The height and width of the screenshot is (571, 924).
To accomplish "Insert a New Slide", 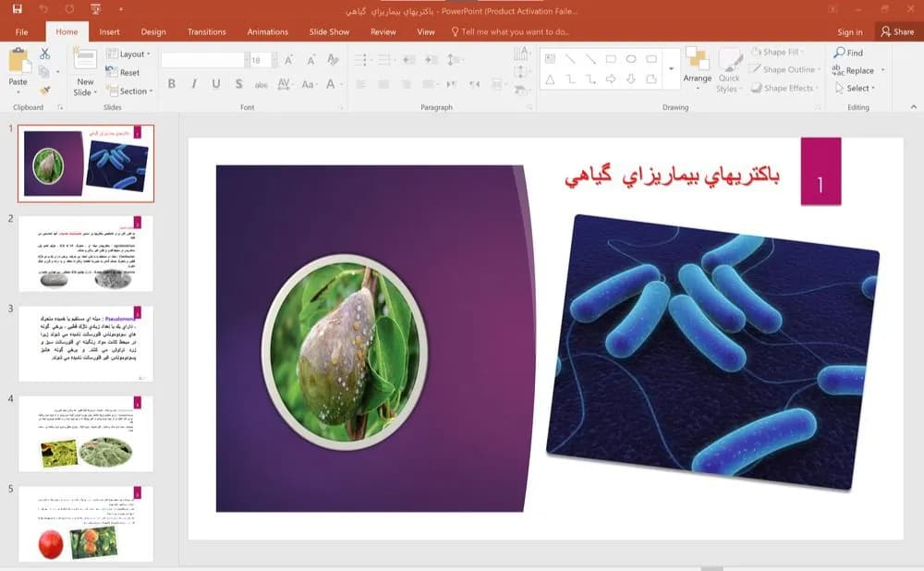I will pyautogui.click(x=85, y=71).
